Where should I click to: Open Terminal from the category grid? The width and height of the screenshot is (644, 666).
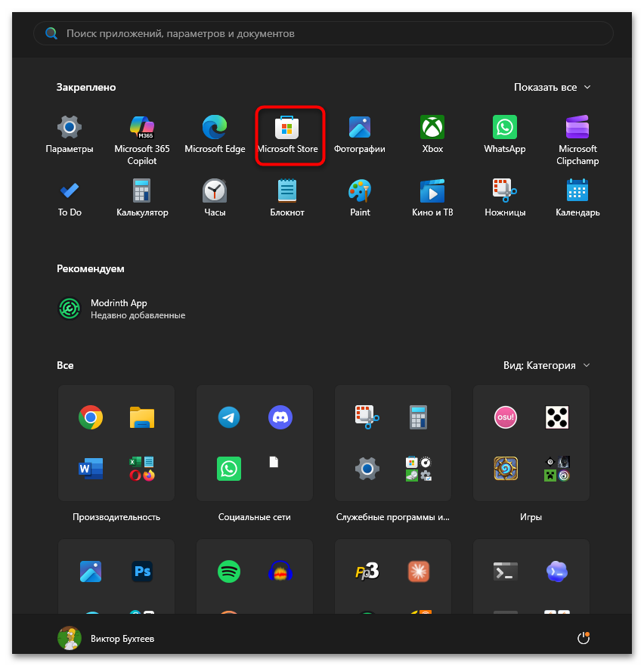(506, 572)
